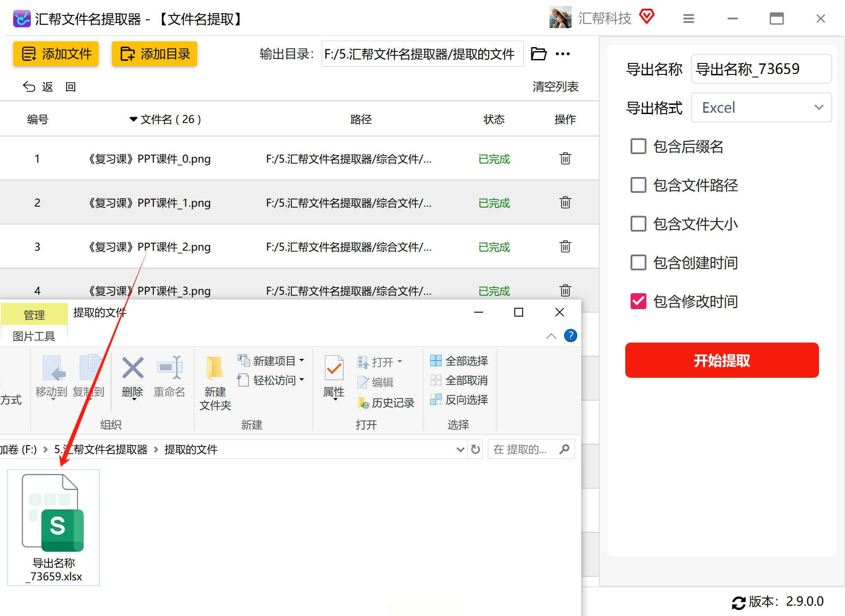Switch to the 管理 ribbon tab
The height and width of the screenshot is (616, 845).
[x=34, y=315]
